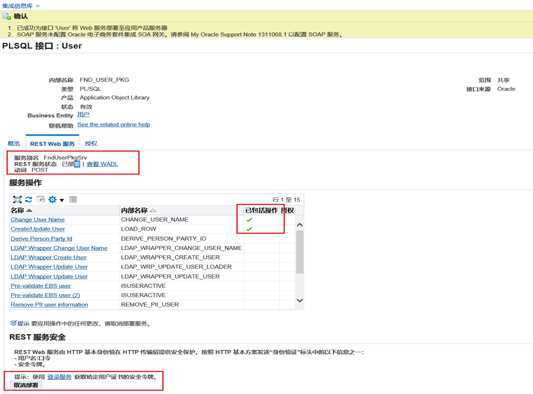
Task: Click the check mark in Create/Update User row
Action: 249,229
